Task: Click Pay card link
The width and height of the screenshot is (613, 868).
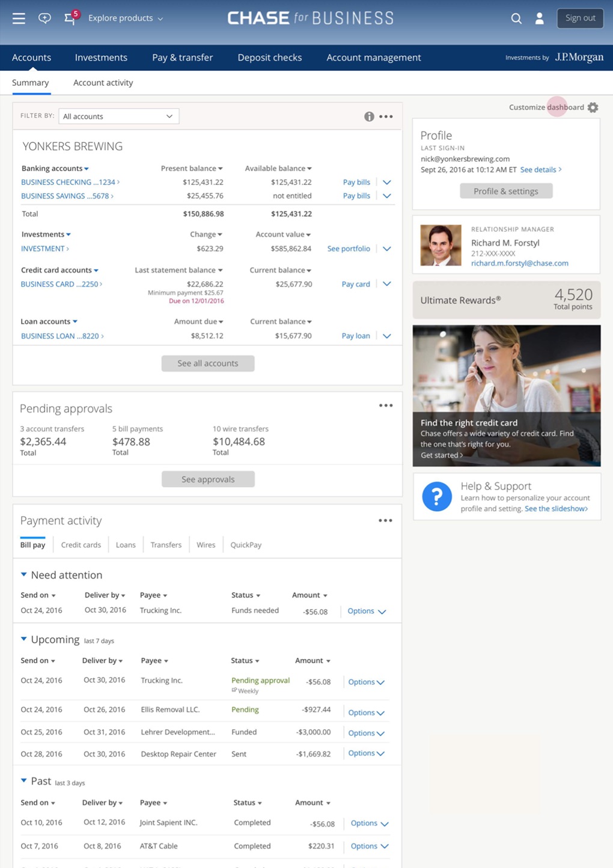Action: tap(356, 284)
